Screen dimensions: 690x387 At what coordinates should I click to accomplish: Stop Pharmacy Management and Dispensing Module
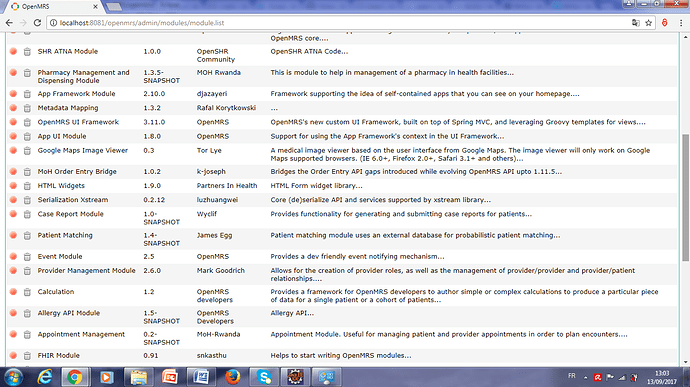coord(13,72)
